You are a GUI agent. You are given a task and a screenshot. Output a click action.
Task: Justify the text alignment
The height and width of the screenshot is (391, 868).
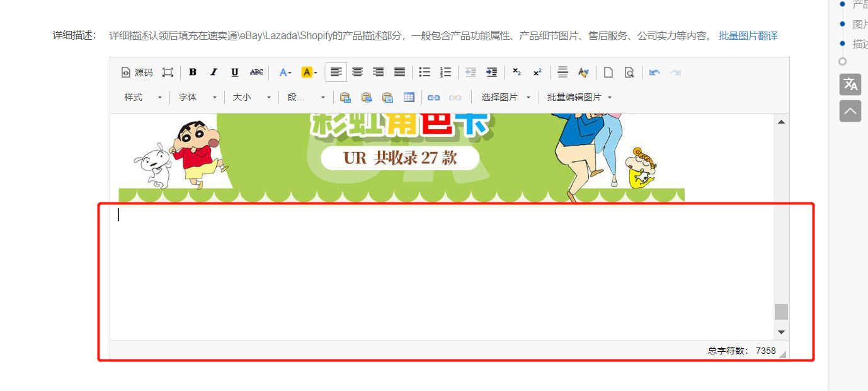[x=399, y=73]
